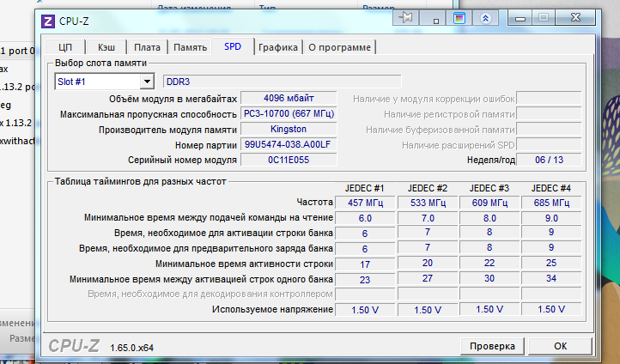Viewport: 620px width, 364px height.
Task: Click the rainbow-colored window icon in title bar
Action: (459, 18)
